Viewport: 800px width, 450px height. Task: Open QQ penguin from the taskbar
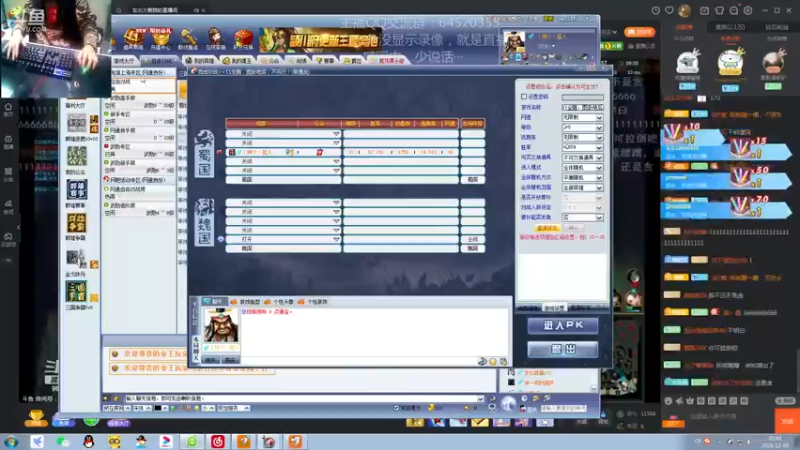(89, 441)
